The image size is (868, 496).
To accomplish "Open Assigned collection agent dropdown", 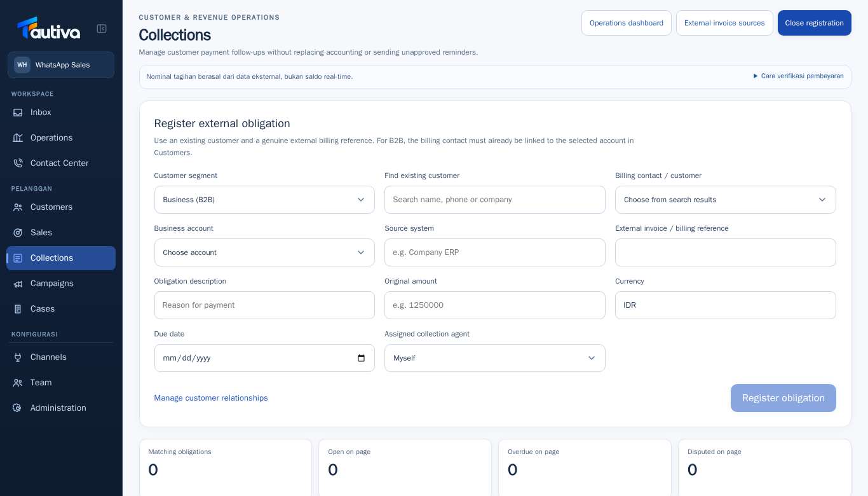I will coord(494,358).
